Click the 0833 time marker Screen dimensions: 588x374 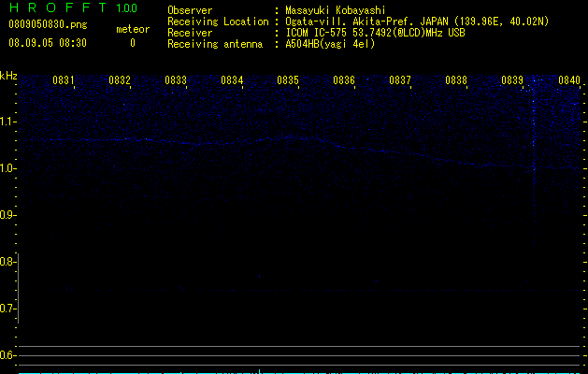click(176, 80)
